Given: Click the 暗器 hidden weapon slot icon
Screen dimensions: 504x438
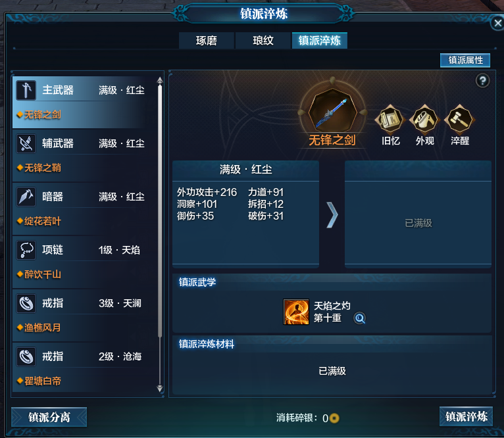Looking at the screenshot, I should click(x=26, y=197).
